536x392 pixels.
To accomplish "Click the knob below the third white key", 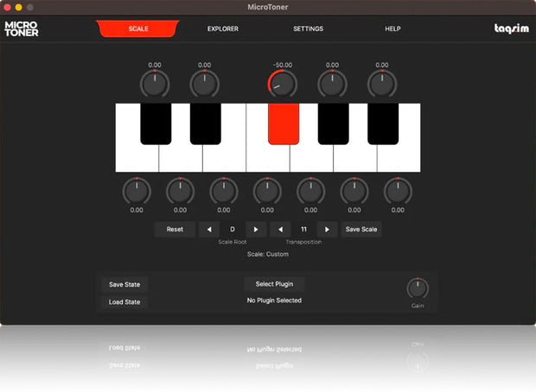I will click(224, 191).
